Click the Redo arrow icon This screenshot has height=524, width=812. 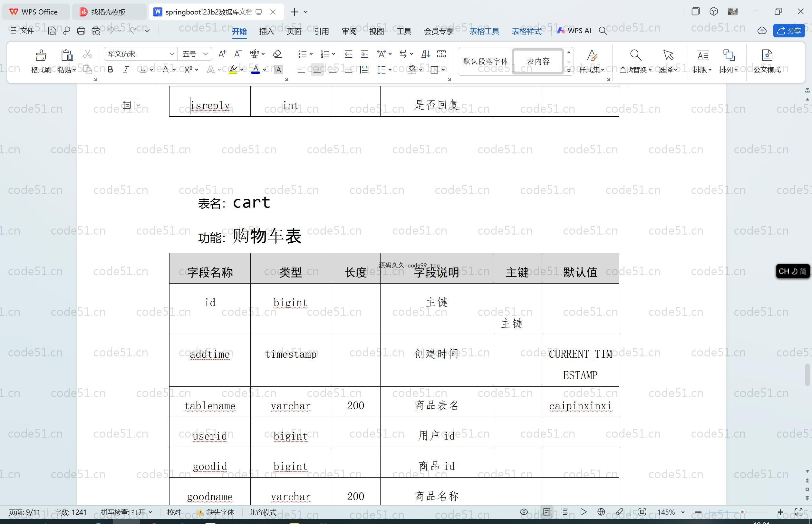pyautogui.click(x=133, y=30)
